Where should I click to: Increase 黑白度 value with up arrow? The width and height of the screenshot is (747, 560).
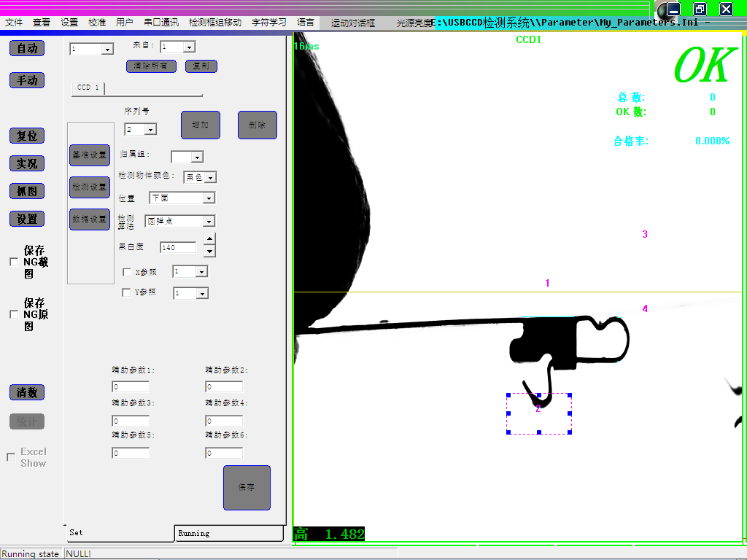(209, 238)
